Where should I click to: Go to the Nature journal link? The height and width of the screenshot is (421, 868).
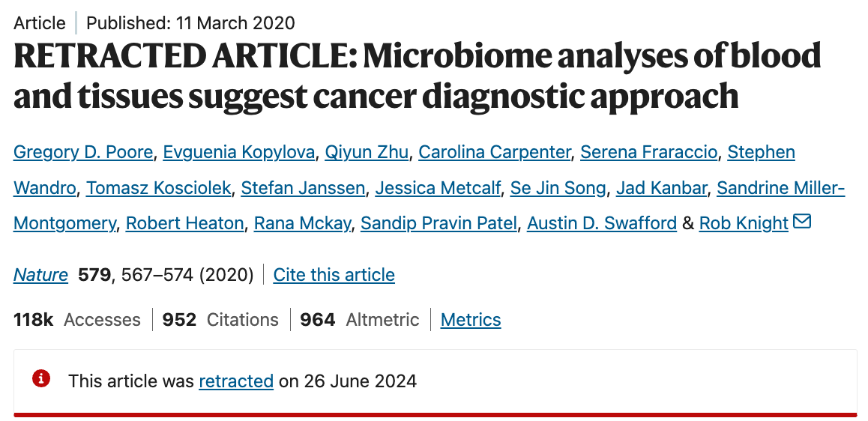[40, 275]
